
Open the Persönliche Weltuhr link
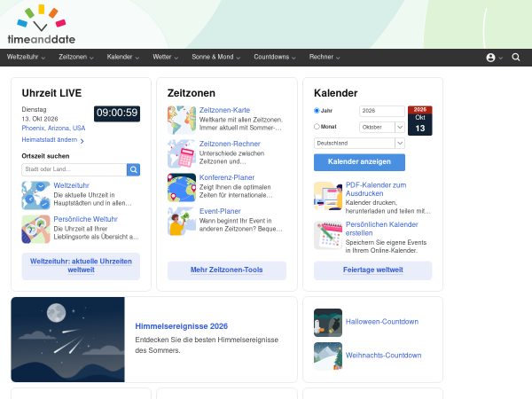click(85, 219)
